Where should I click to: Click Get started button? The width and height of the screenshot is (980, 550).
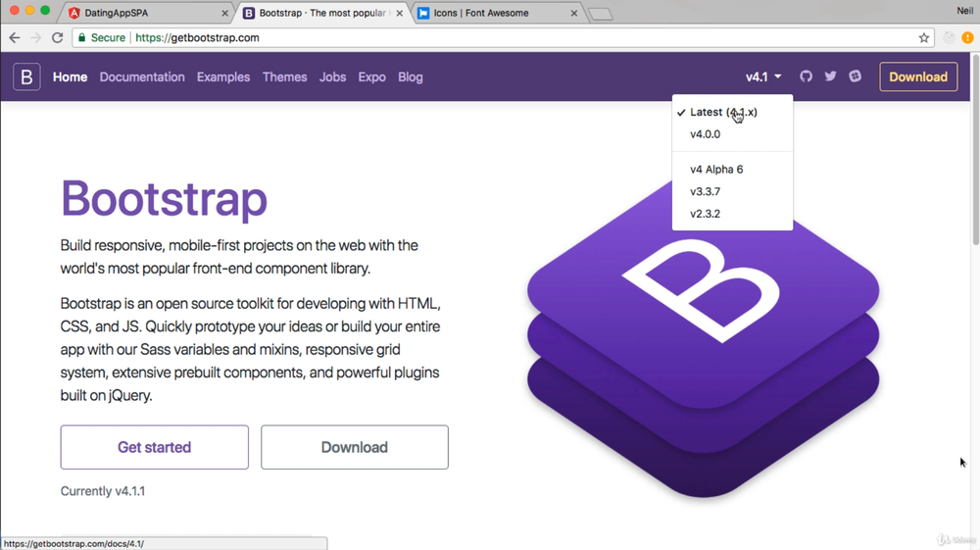(x=155, y=447)
